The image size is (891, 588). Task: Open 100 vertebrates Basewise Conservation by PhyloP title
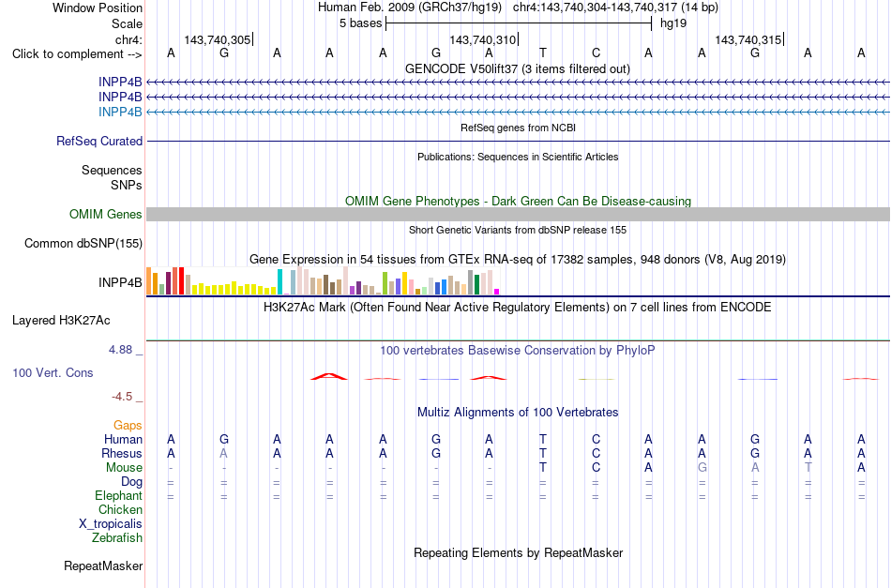(518, 350)
